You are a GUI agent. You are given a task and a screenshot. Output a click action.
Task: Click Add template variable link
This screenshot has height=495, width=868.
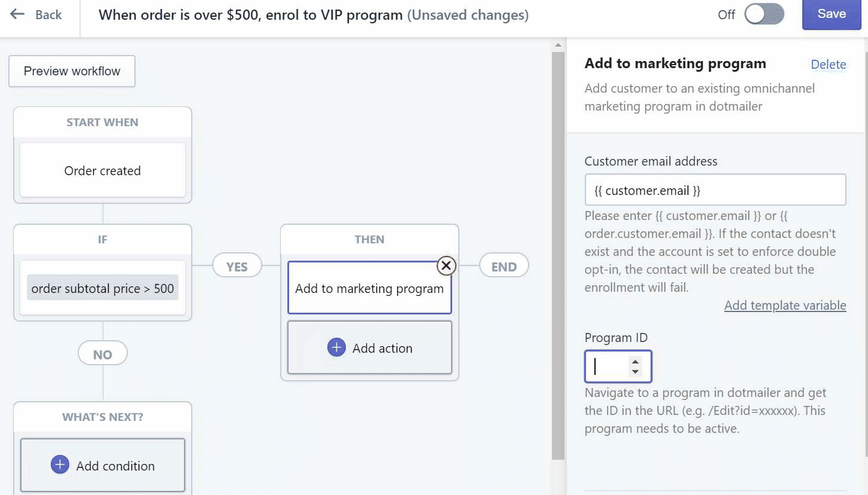tap(785, 305)
